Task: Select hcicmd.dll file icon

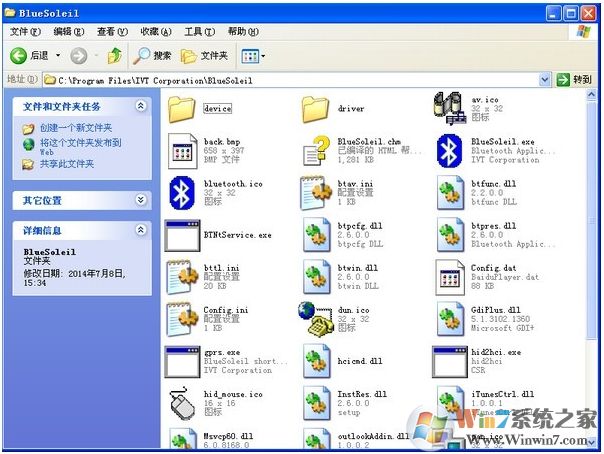Action: (x=317, y=361)
